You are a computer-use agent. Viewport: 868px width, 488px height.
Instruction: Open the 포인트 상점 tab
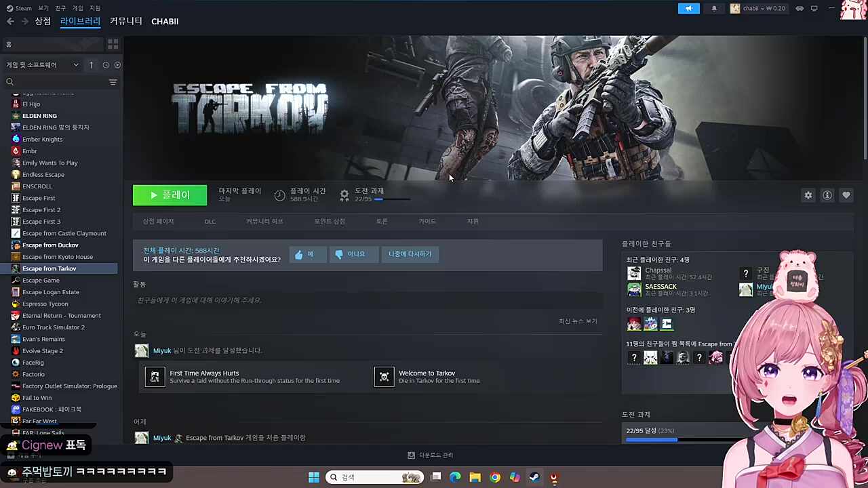pyautogui.click(x=330, y=222)
